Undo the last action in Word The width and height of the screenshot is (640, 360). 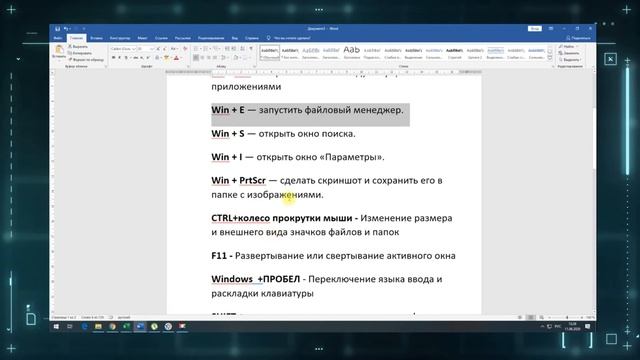click(65, 29)
